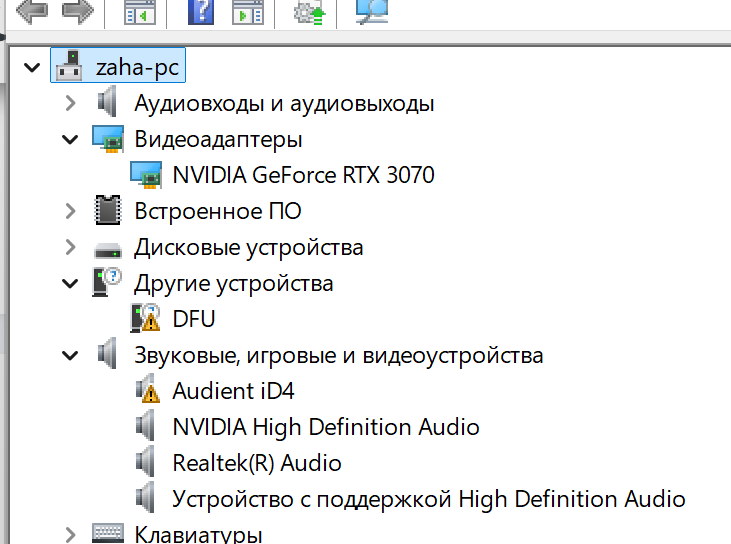731x544 pixels.
Task: Expand the Дисковые устройства category
Action: pos(70,247)
